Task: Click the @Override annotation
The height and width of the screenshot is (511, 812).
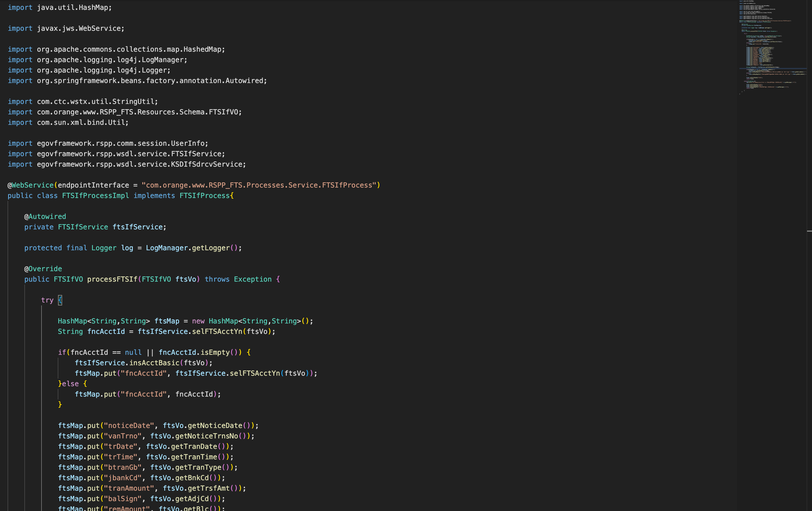Action: pos(43,269)
